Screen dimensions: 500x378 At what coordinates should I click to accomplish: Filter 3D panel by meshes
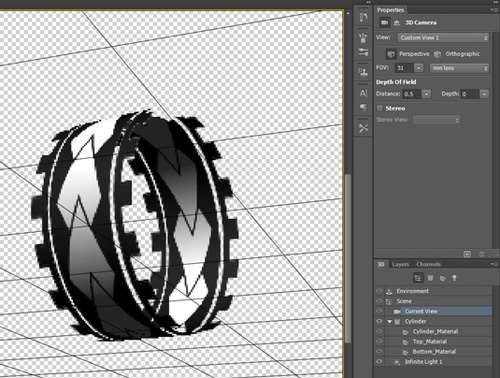(x=430, y=278)
